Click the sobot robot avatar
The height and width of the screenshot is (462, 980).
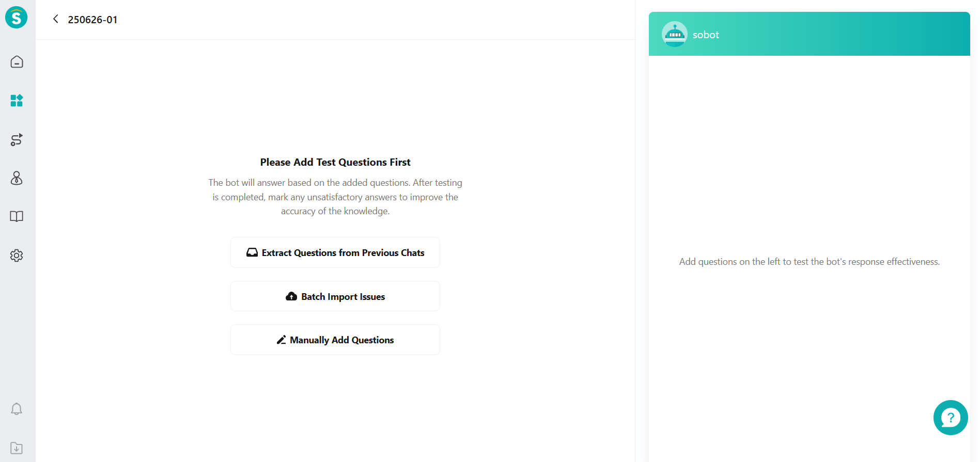click(674, 34)
